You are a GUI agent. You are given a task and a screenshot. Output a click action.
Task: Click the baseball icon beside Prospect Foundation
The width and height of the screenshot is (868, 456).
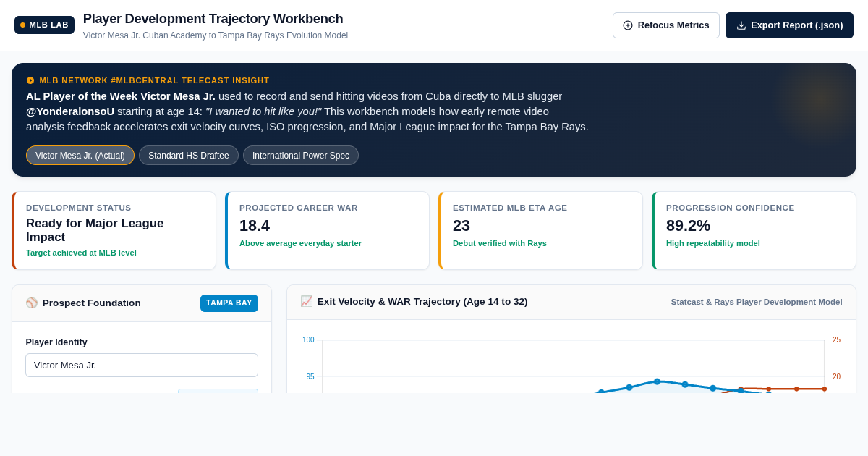coord(32,303)
